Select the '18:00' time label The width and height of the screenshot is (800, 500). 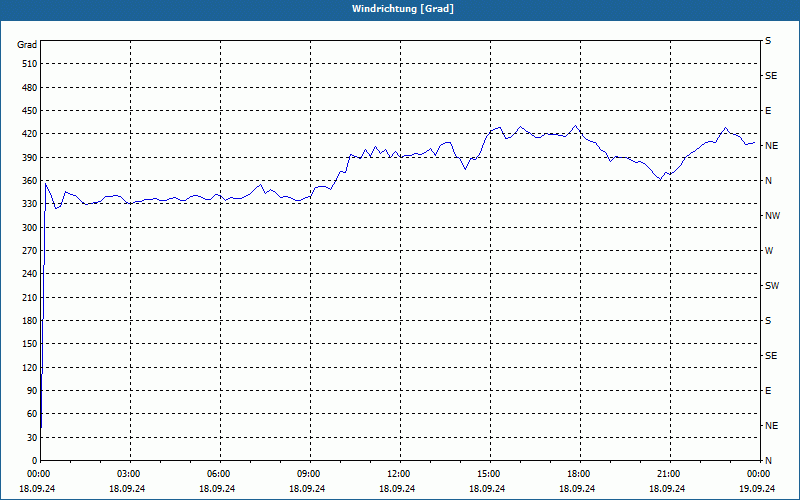click(580, 474)
